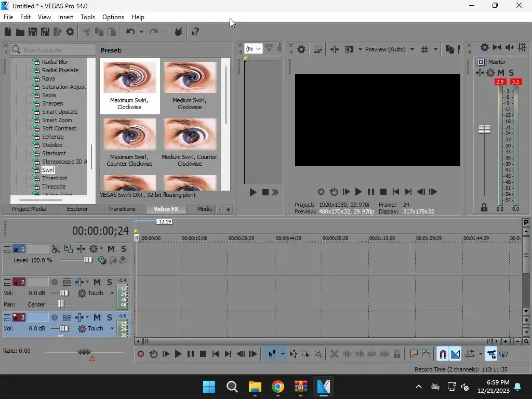Click Dim Output speaker icon

[509, 47]
